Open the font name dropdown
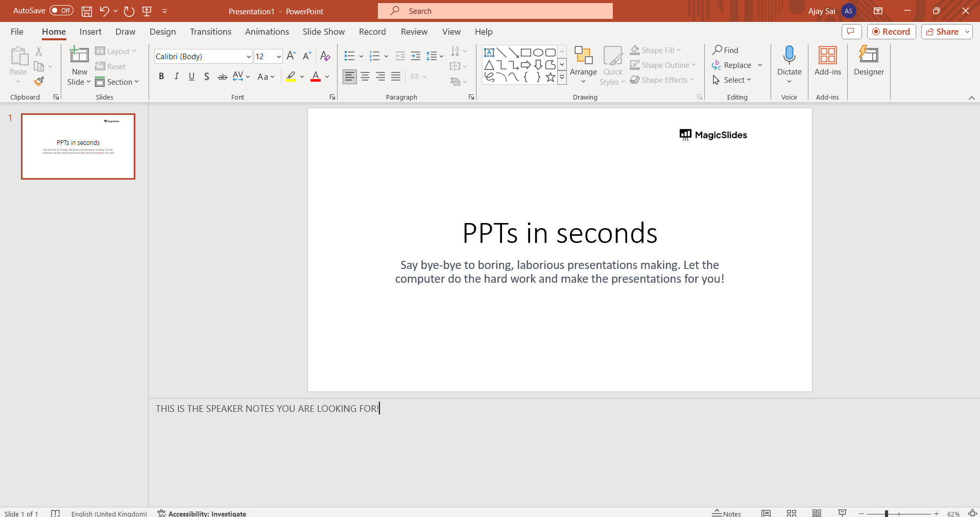Screen dimensions: 980x517 point(249,57)
